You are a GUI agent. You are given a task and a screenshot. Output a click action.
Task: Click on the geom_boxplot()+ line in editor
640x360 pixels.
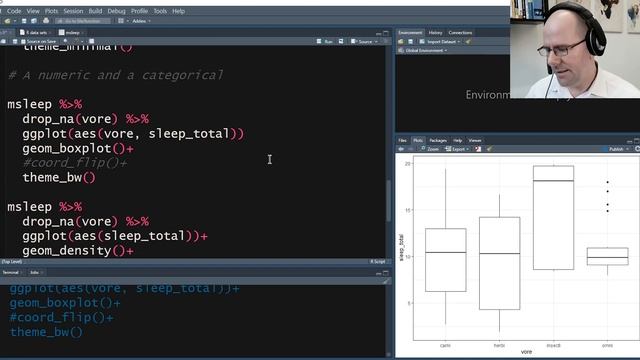pyautogui.click(x=78, y=148)
